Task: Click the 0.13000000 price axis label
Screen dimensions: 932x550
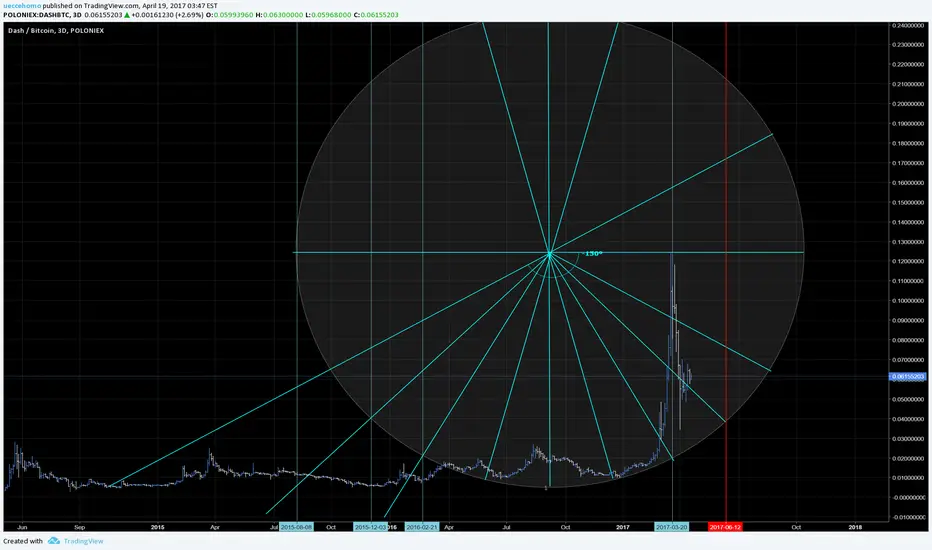Action: pyautogui.click(x=908, y=242)
